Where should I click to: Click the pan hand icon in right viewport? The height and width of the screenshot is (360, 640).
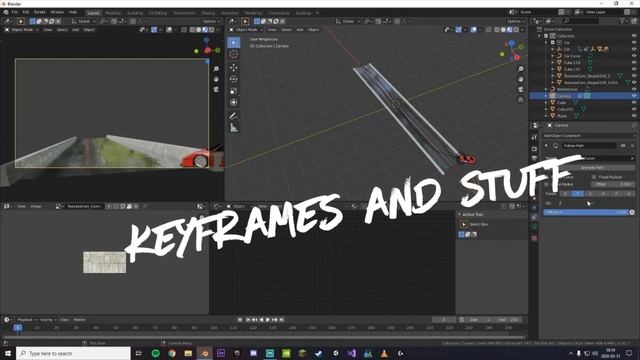pyautogui.click(x=521, y=79)
